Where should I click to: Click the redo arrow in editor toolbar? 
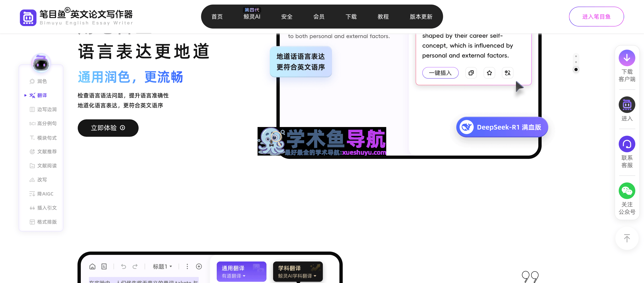pyautogui.click(x=135, y=266)
